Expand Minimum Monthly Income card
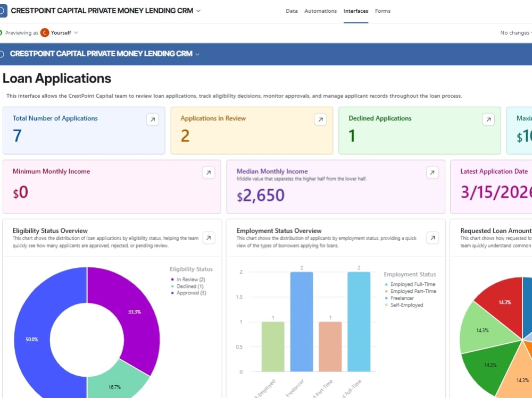 209,173
